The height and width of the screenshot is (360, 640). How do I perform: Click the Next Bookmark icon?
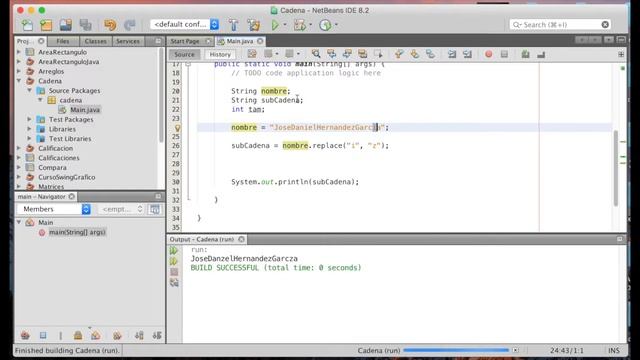(x=415, y=54)
